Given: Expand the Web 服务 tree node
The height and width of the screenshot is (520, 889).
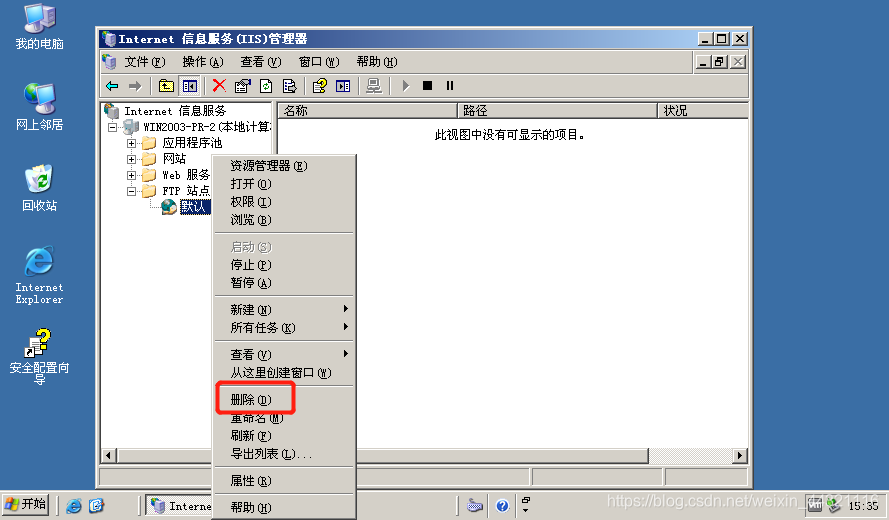Looking at the screenshot, I should [x=131, y=175].
